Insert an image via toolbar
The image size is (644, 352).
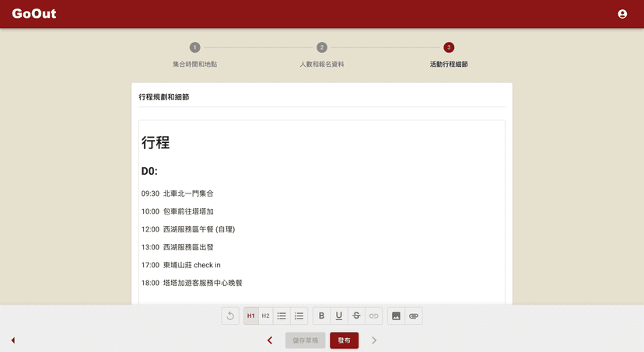pyautogui.click(x=396, y=316)
